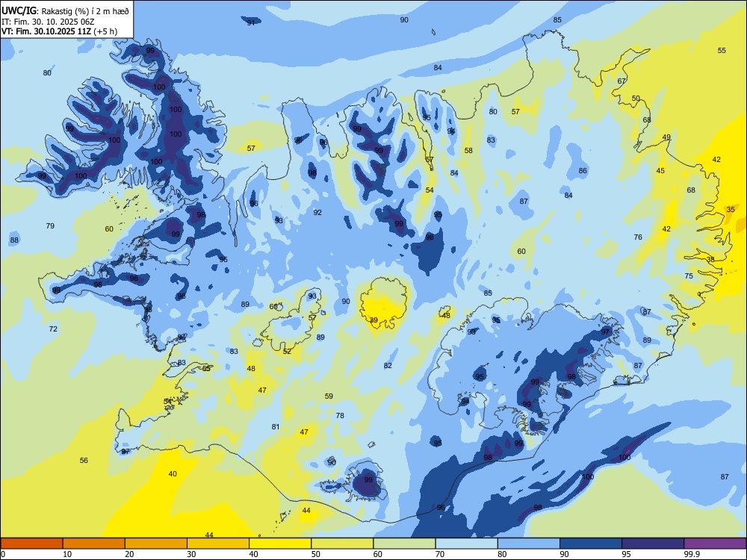The image size is (747, 560).
Task: Click the 'VT: Fim. 30.10.2025 11Z (+5 h)' line
Action: 59,31
